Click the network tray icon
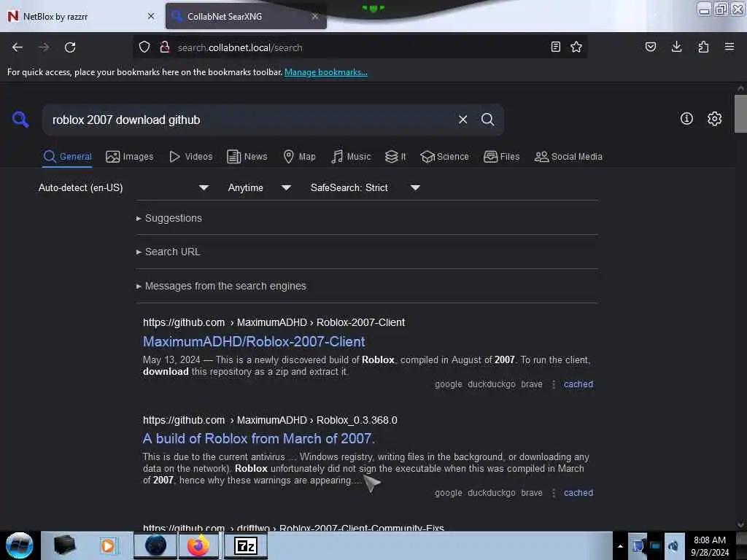The height and width of the screenshot is (560, 747). [655, 545]
